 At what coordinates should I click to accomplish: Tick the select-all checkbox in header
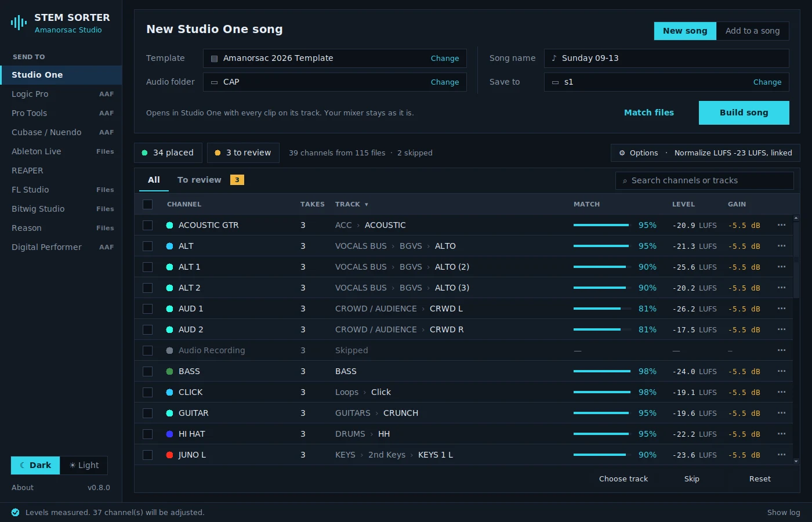click(x=147, y=204)
